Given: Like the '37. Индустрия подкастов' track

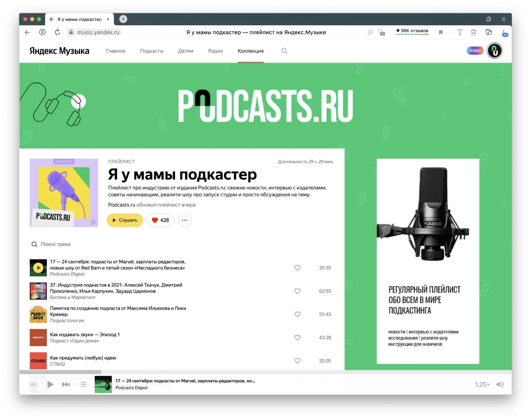Looking at the screenshot, I should point(297,291).
